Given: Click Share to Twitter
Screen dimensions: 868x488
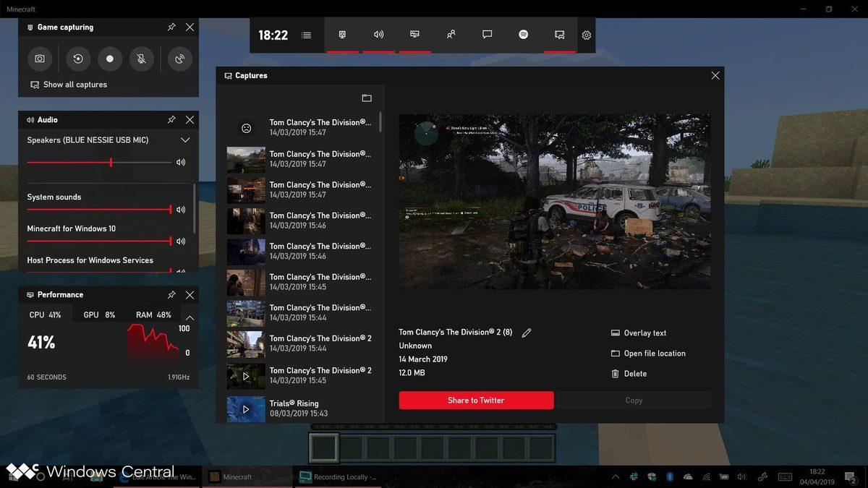Looking at the screenshot, I should pos(475,400).
